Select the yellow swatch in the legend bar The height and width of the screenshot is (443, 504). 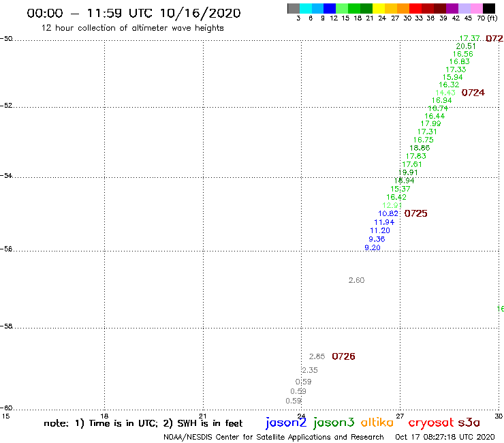[379, 8]
